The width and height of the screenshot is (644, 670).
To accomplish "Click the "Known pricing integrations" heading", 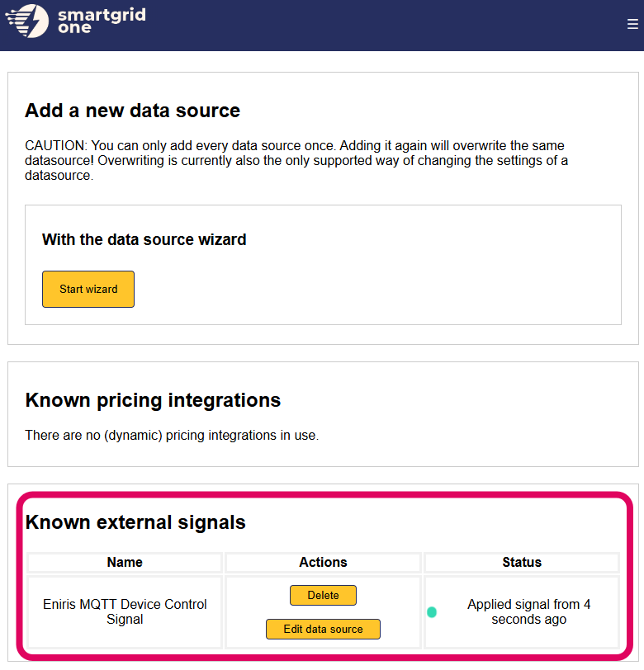I will [x=153, y=400].
